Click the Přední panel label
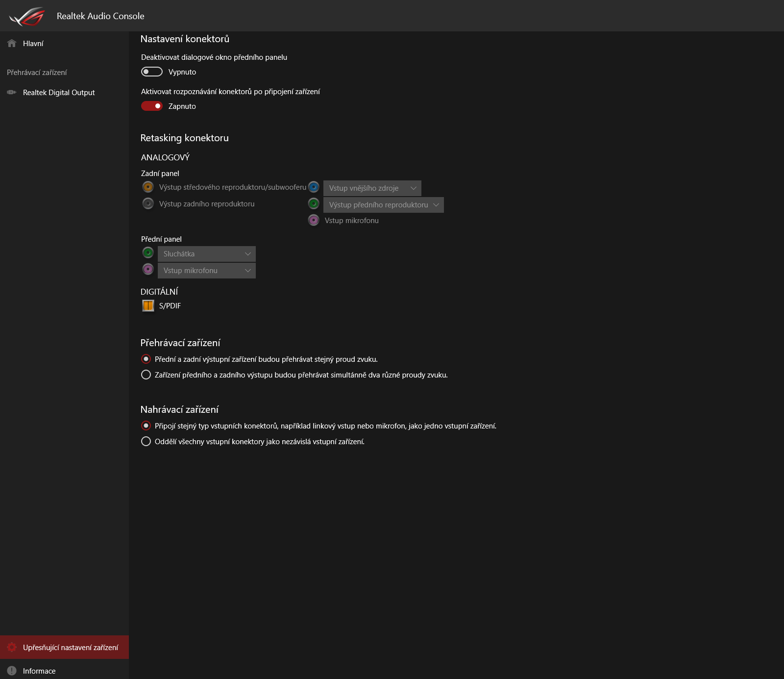This screenshot has width=784, height=679. 161,239
